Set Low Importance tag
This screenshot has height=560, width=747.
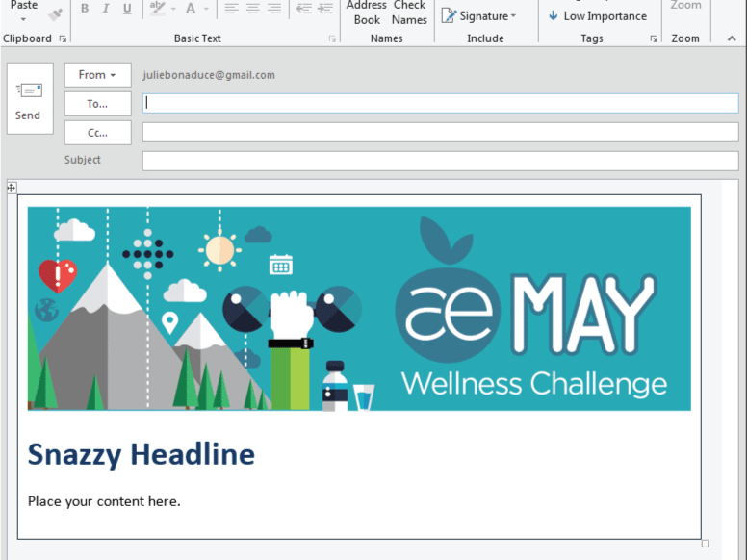(x=598, y=16)
